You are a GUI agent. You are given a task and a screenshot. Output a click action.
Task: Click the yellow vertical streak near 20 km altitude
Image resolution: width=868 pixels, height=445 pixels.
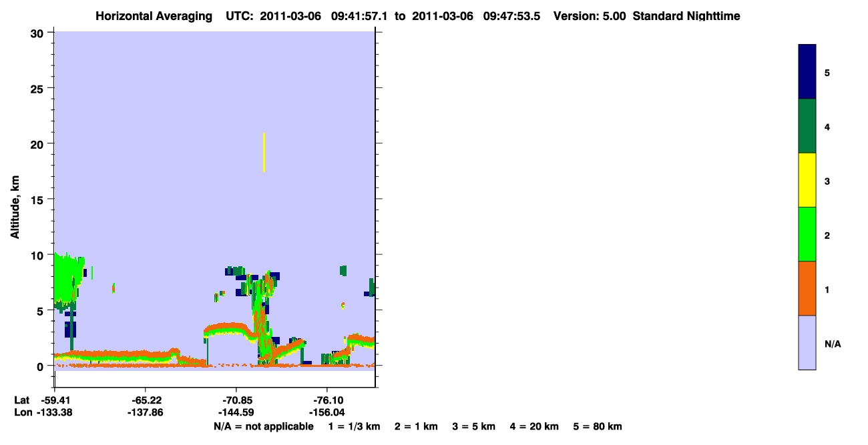(x=264, y=153)
